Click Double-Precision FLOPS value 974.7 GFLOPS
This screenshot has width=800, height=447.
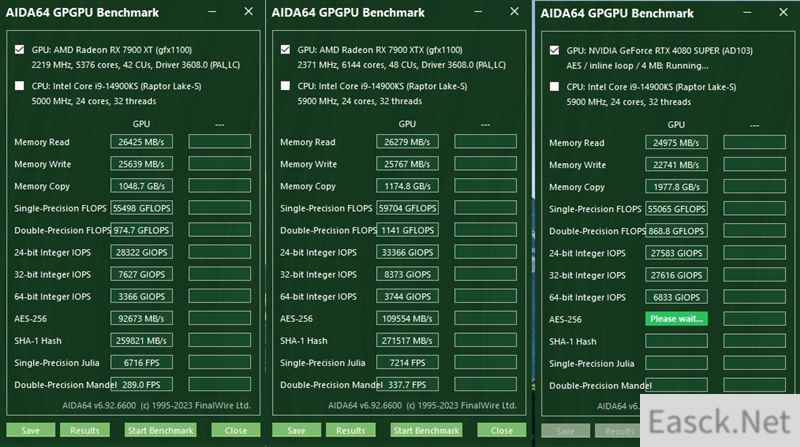pyautogui.click(x=141, y=230)
